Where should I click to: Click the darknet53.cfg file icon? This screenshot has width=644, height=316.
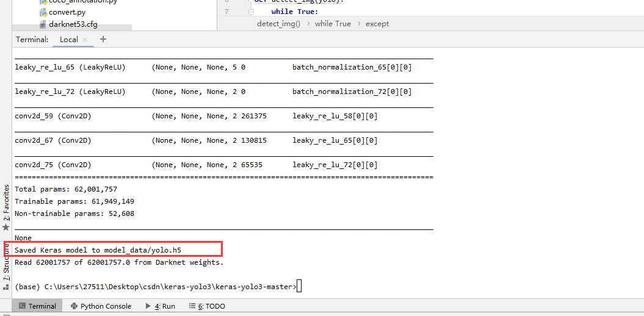click(43, 24)
